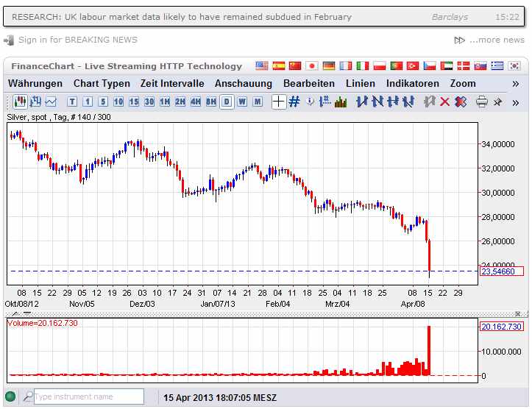The width and height of the screenshot is (532, 409).
Task: Switch language via the Czech flag
Action: click(430, 65)
